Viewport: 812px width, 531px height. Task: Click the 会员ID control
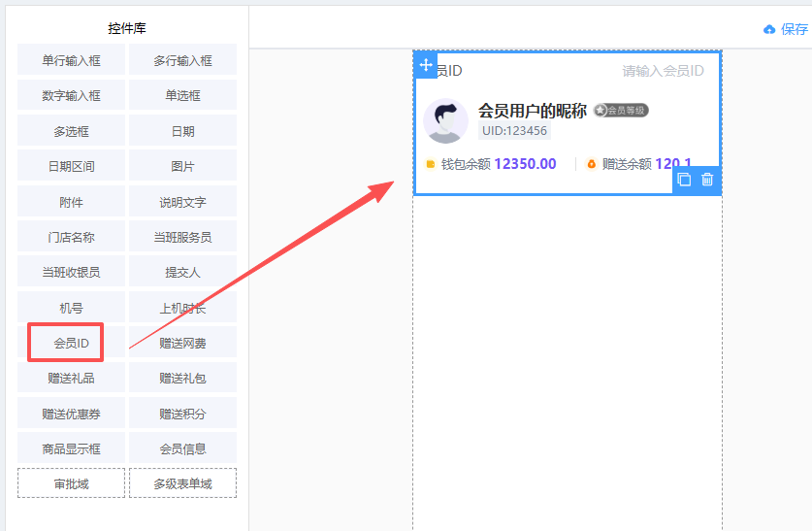(x=72, y=343)
